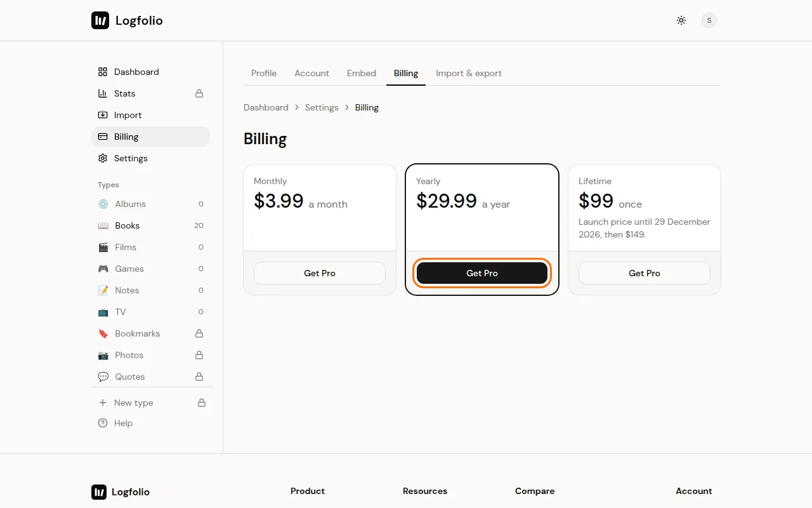Click the TV television icon

(103, 312)
